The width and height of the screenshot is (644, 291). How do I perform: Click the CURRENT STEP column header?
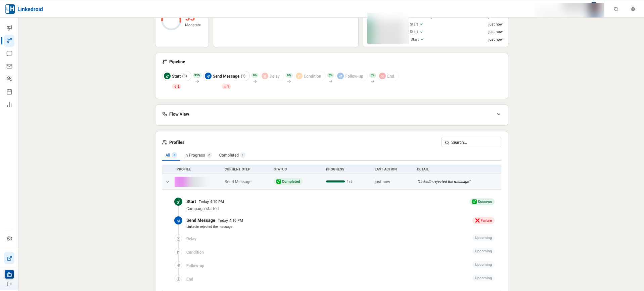(x=237, y=169)
